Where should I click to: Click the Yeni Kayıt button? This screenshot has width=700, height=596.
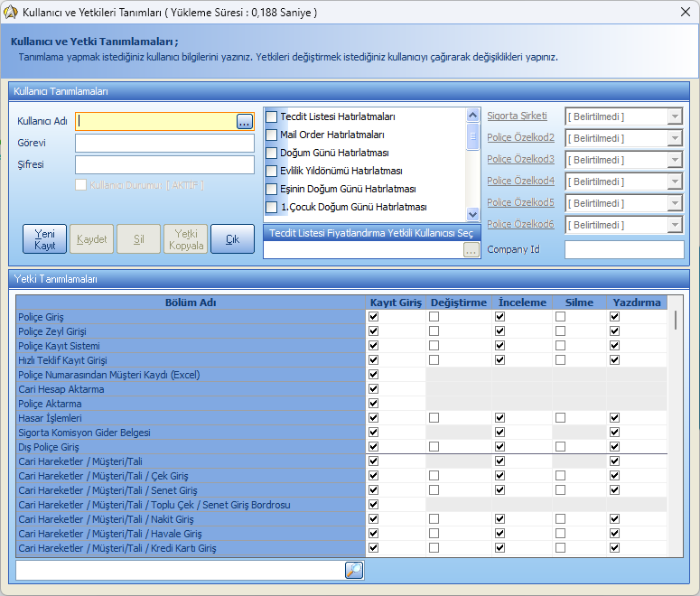tap(44, 239)
